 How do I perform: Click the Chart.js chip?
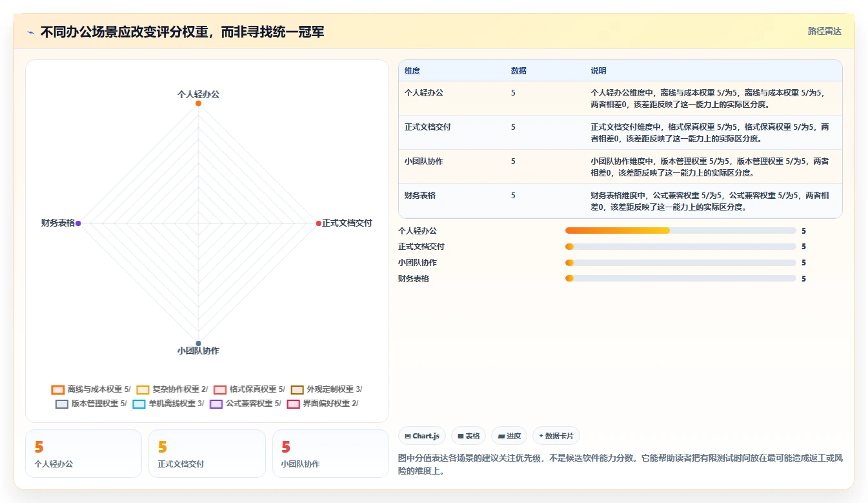tap(422, 436)
